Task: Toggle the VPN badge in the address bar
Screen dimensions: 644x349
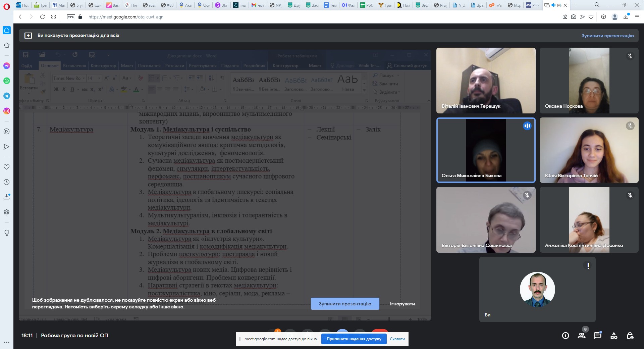Action: [x=71, y=17]
